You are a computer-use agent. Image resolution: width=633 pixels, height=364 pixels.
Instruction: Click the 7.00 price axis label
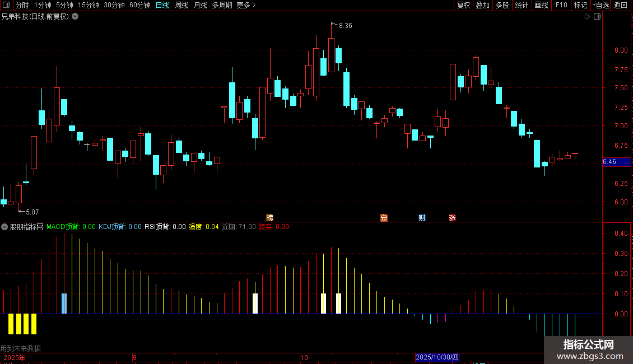[x=621, y=126]
